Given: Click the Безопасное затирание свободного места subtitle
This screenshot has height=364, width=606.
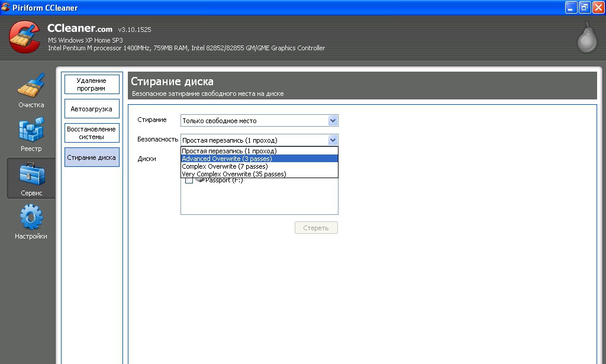Looking at the screenshot, I should point(208,94).
